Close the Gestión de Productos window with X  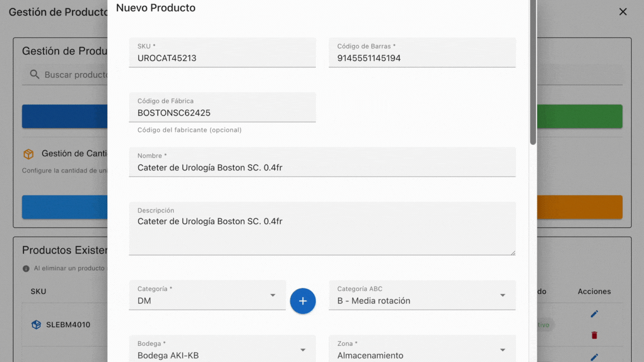click(x=623, y=12)
